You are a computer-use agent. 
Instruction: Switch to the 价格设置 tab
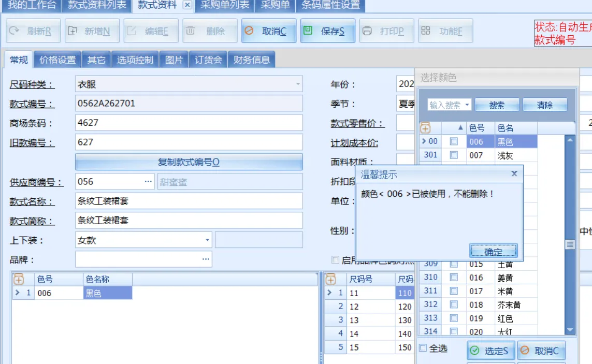click(x=57, y=60)
